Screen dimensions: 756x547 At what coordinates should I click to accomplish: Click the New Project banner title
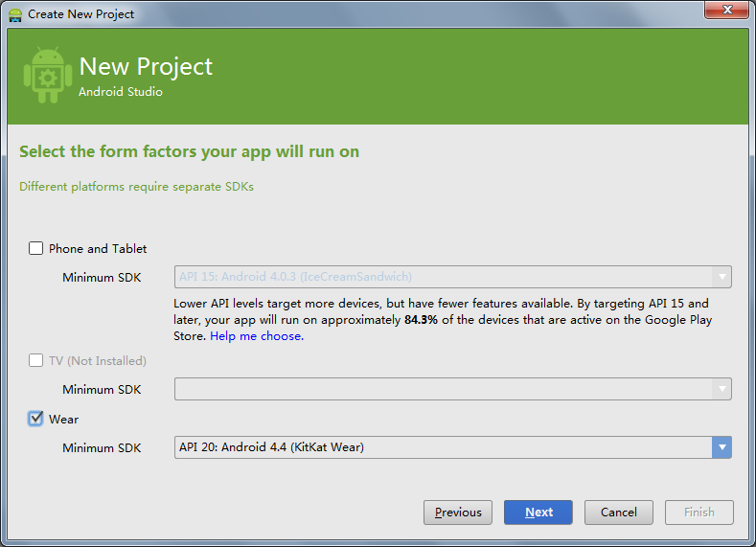146,66
